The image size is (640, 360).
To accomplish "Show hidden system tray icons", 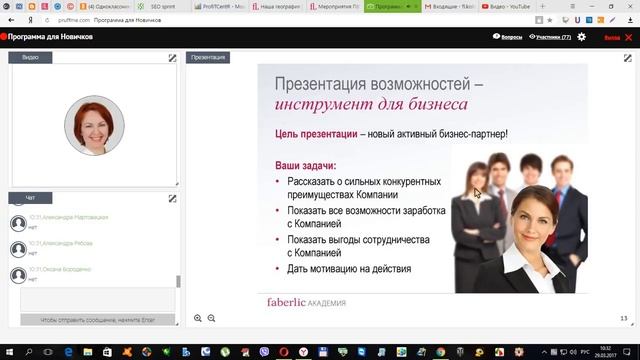I will pos(544,352).
